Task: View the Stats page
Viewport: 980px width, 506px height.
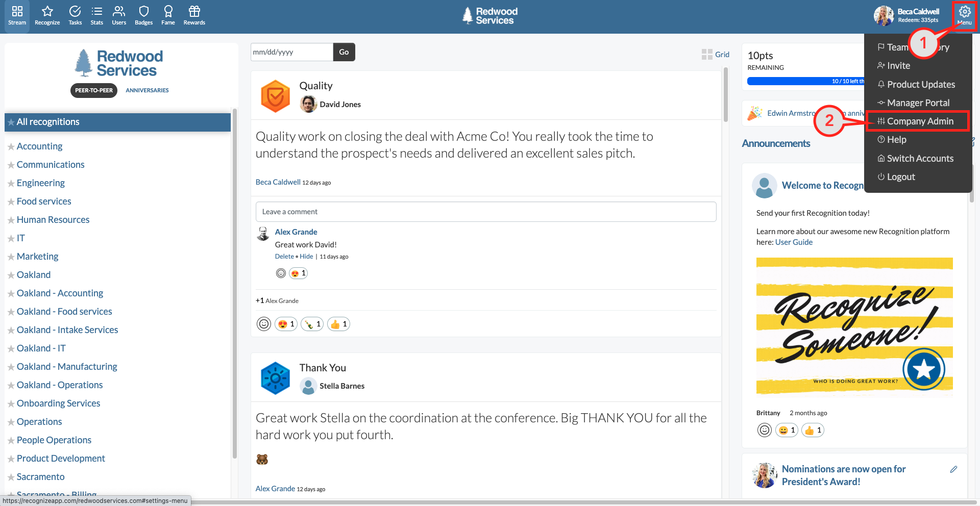Action: [96, 15]
